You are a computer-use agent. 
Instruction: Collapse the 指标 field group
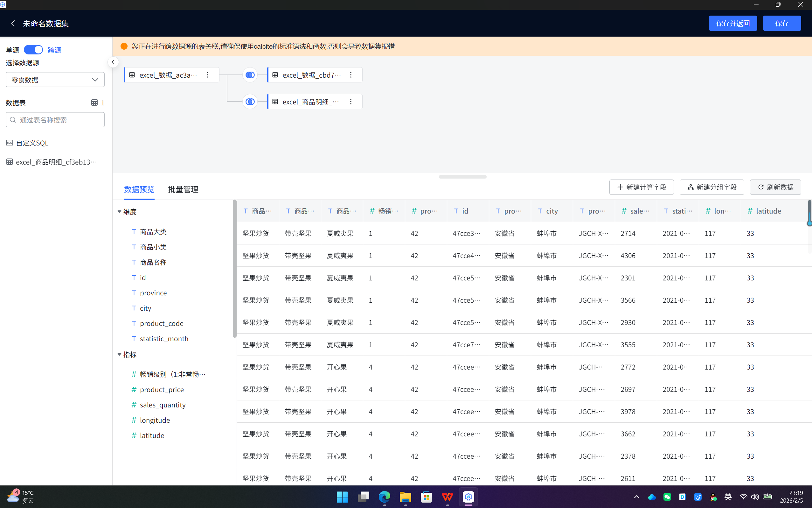point(119,355)
